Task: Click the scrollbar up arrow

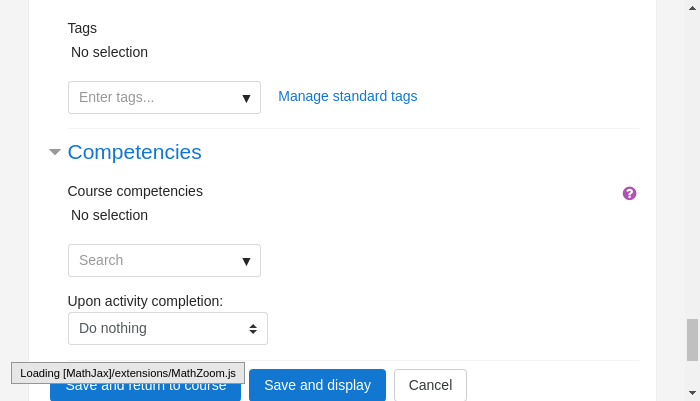Action: pyautogui.click(x=692, y=8)
